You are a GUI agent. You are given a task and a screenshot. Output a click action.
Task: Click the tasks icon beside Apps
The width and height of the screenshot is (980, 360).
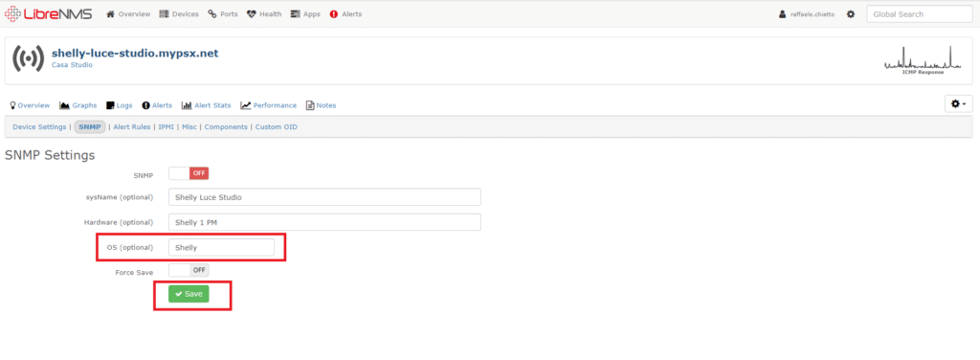click(x=296, y=13)
